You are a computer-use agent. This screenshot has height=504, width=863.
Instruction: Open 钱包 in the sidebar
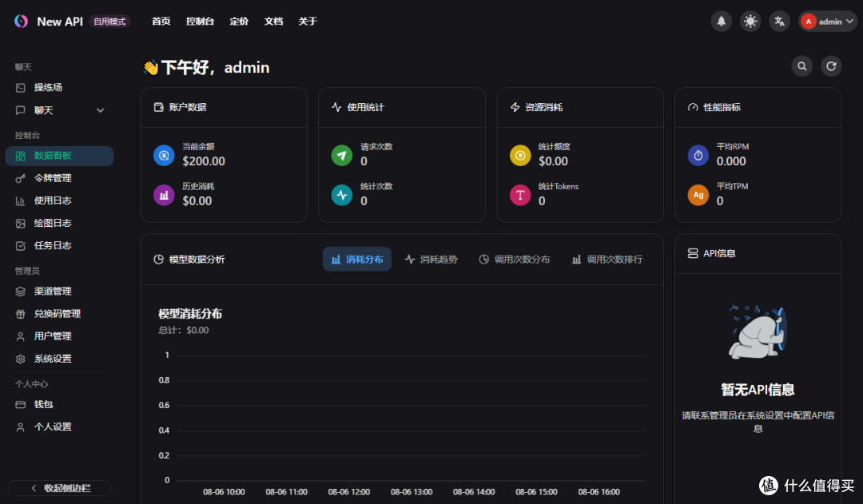tap(59, 404)
